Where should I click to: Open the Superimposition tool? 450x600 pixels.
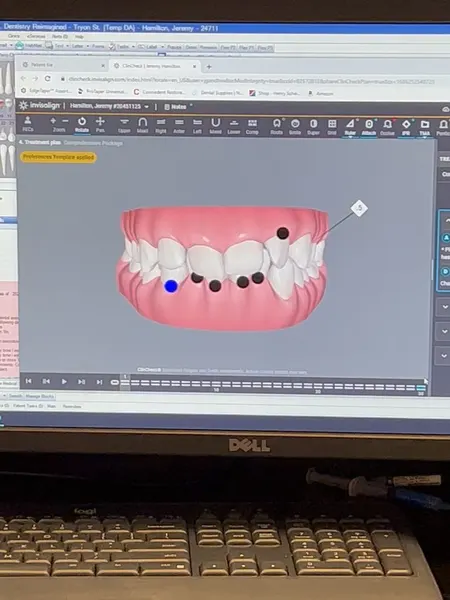coord(313,127)
